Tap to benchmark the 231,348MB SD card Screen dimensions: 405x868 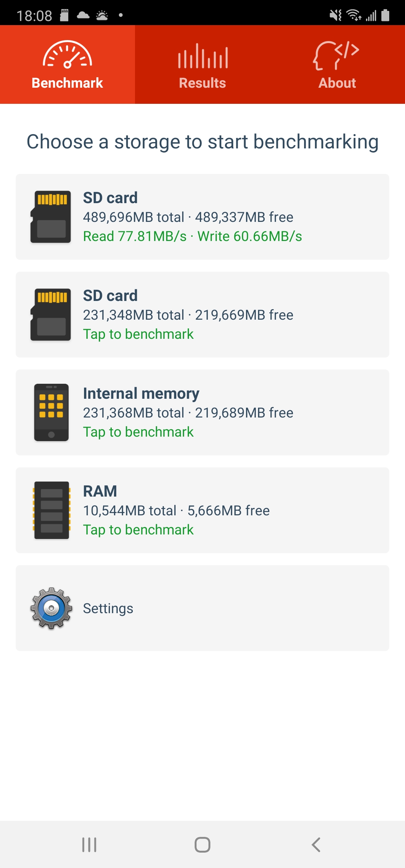point(138,334)
